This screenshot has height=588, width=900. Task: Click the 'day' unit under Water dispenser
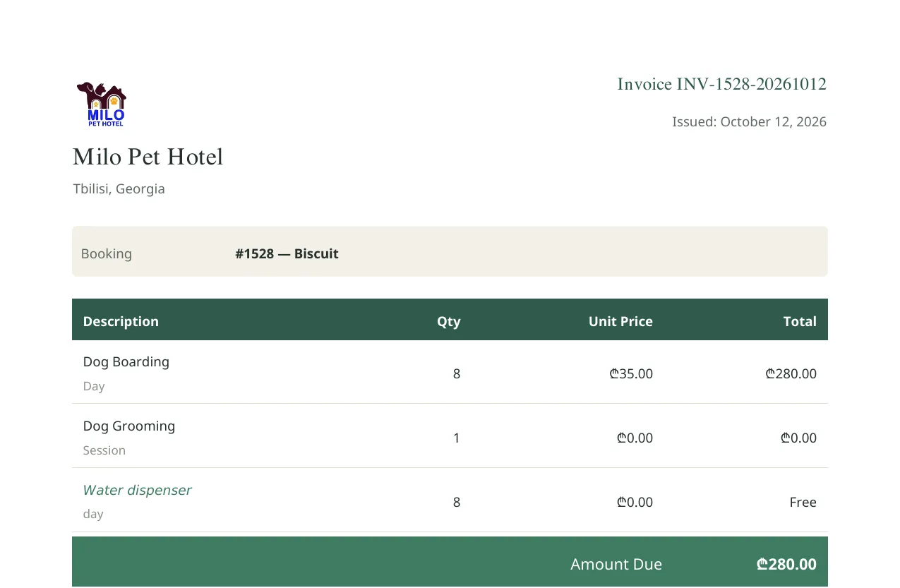(93, 514)
